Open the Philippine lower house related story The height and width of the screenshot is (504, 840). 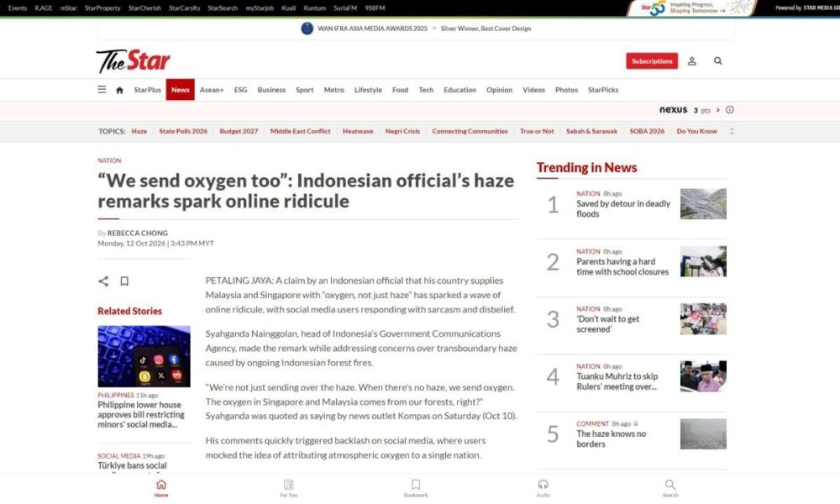tap(141, 415)
